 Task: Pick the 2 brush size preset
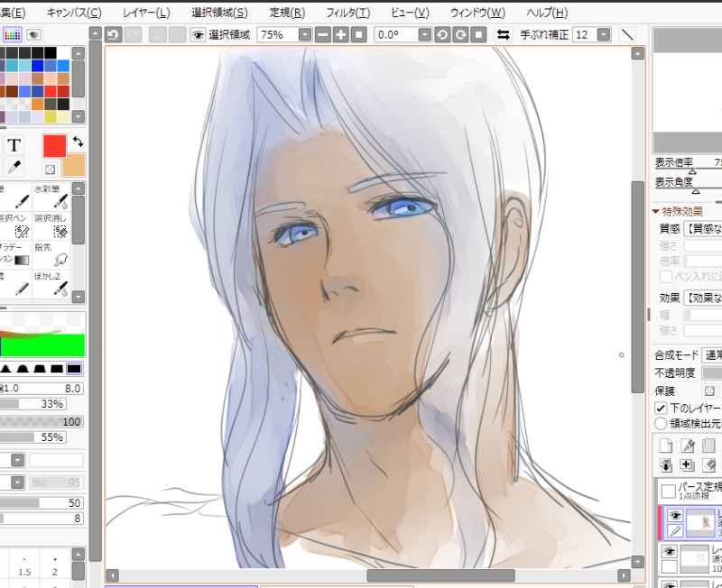[x=55, y=567]
